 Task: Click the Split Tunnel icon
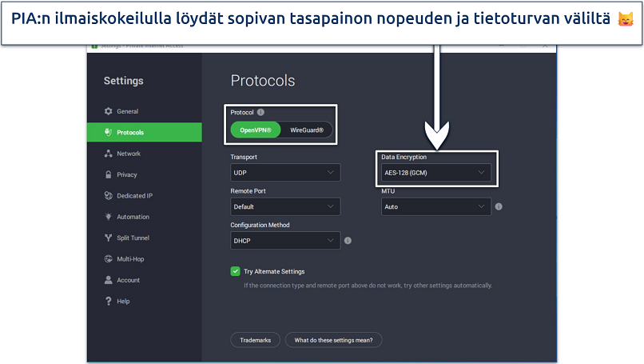108,238
